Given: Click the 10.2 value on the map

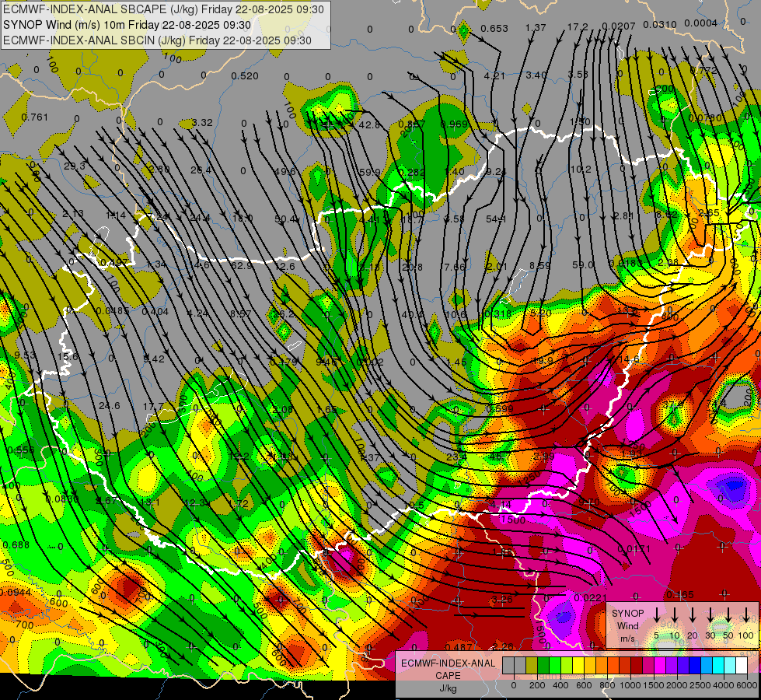Looking at the screenshot, I should tap(581, 169).
